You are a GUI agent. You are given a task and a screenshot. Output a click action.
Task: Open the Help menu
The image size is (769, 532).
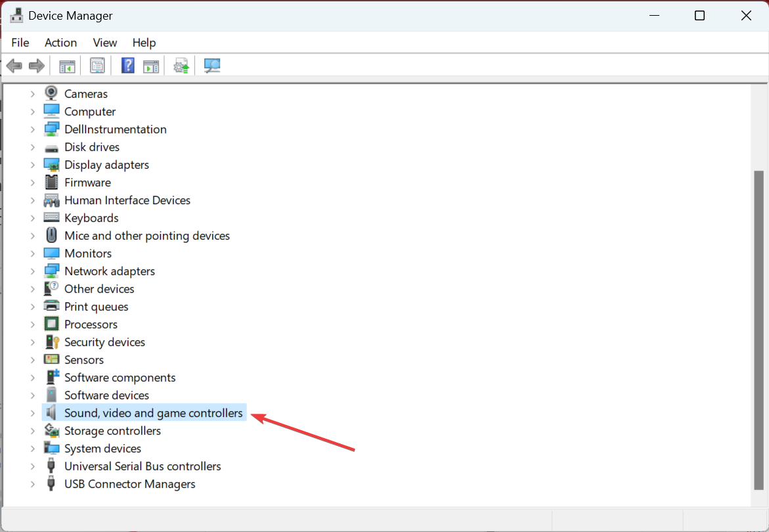tap(144, 43)
